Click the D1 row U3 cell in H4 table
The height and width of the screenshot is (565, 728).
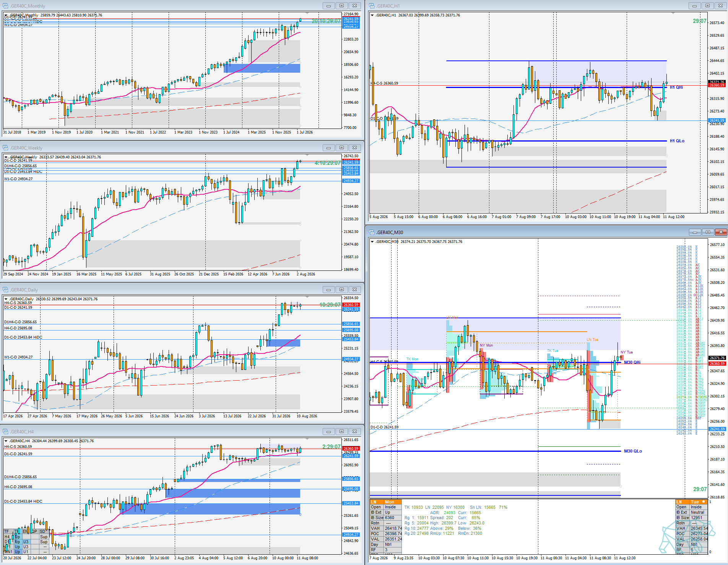[x=26, y=542]
